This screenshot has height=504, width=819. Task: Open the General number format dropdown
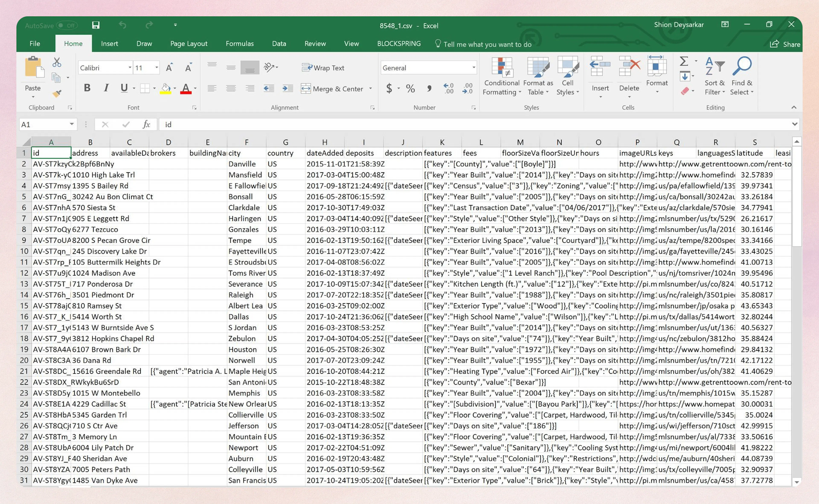(473, 67)
